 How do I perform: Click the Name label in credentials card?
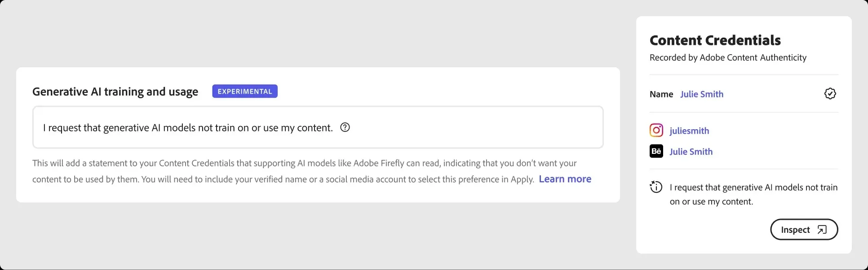click(x=661, y=94)
